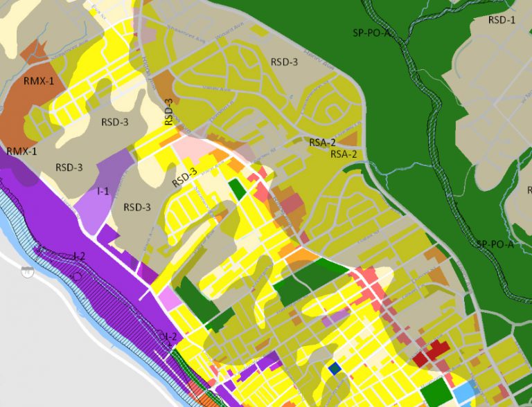
Task: Select the I-1 light purple zone label
Action: [101, 190]
